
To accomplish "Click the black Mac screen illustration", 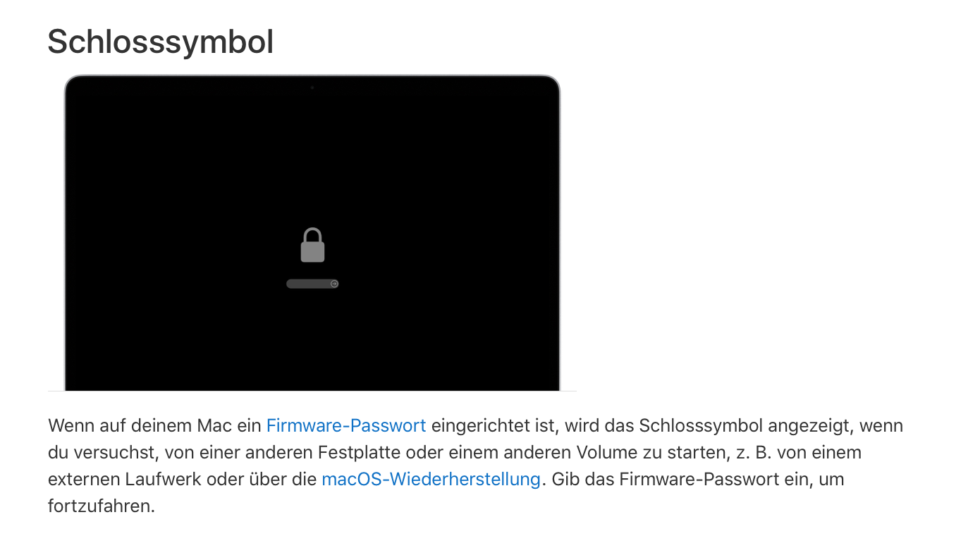I will (x=312, y=233).
